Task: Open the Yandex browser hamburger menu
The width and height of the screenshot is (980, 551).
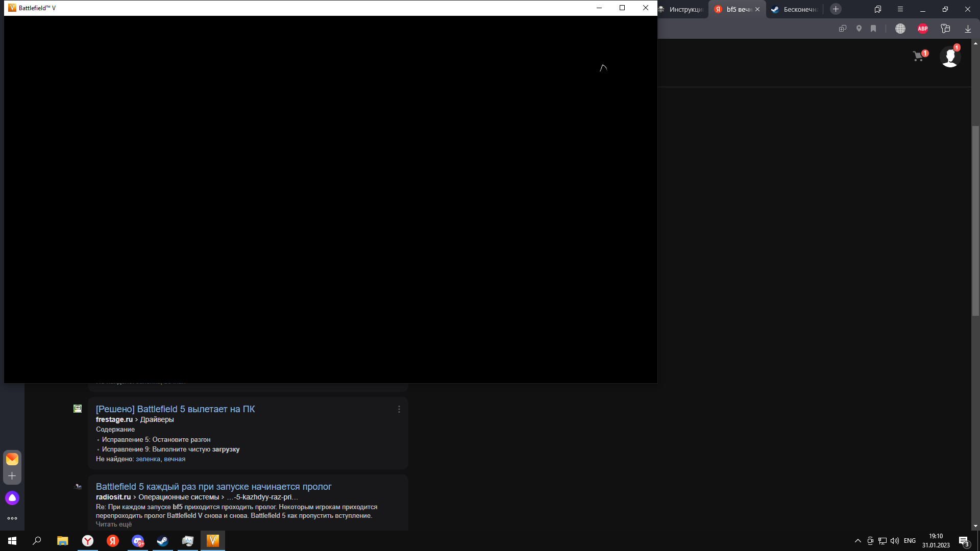Action: [900, 9]
